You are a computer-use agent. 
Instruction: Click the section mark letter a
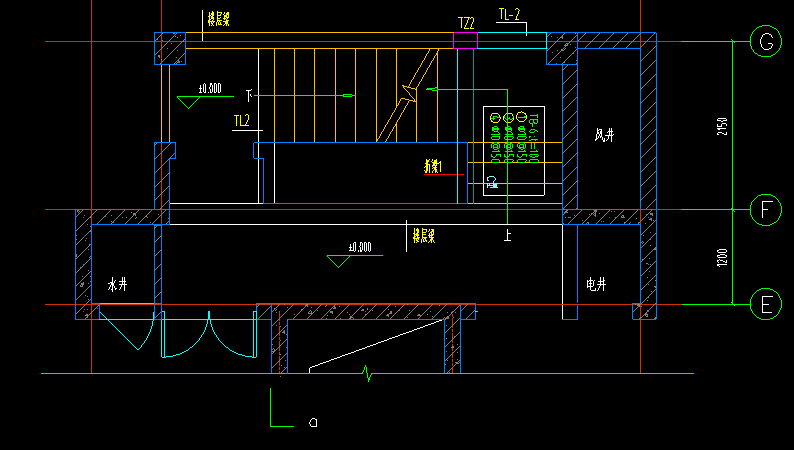pyautogui.click(x=313, y=422)
